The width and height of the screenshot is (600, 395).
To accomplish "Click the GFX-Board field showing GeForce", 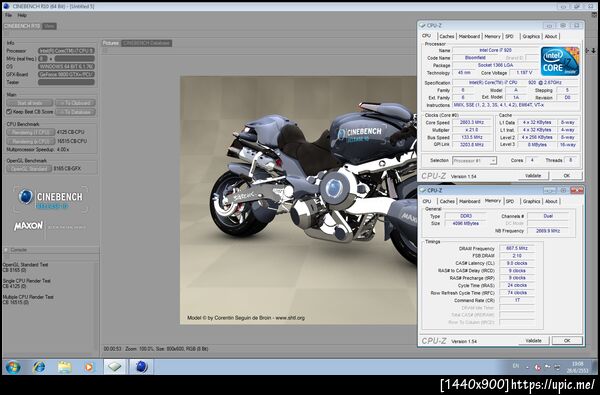I will pos(66,74).
